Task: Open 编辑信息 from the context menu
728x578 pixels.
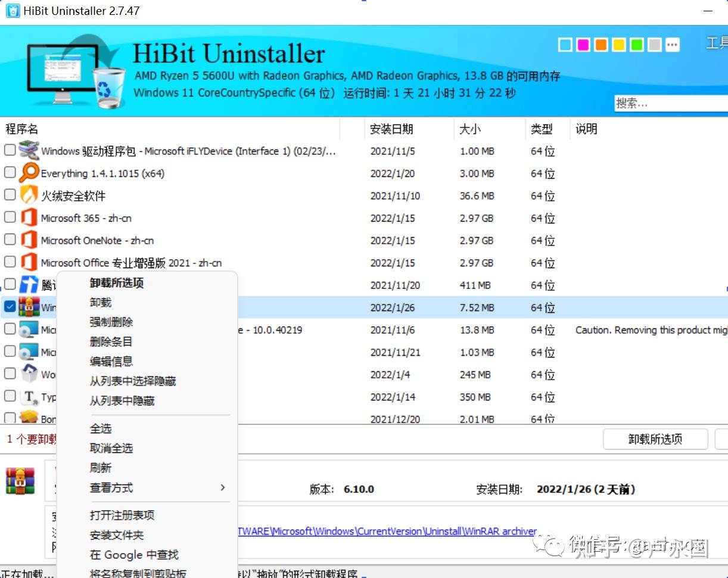Action: click(111, 362)
